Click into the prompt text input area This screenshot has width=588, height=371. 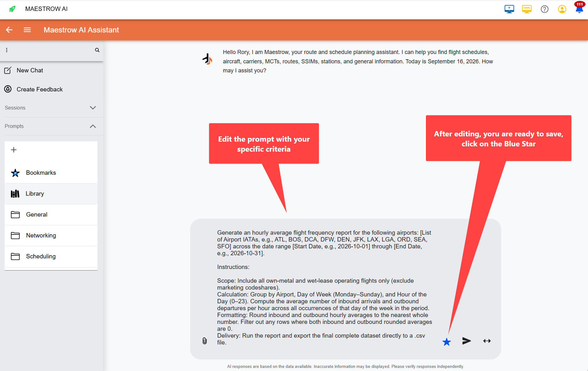[x=325, y=287]
